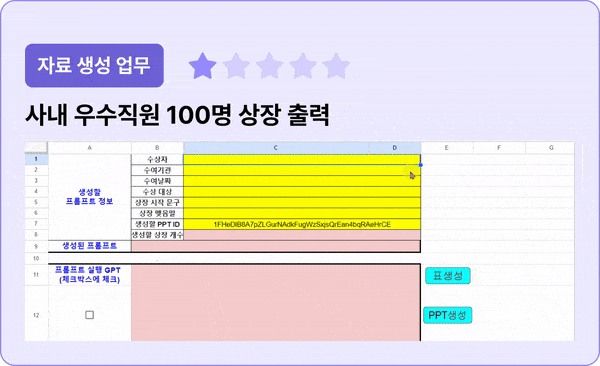Viewport: 600px width, 366px height.
Task: Click the pink cell beside 생성할 상장 개수
Action: coord(302,235)
